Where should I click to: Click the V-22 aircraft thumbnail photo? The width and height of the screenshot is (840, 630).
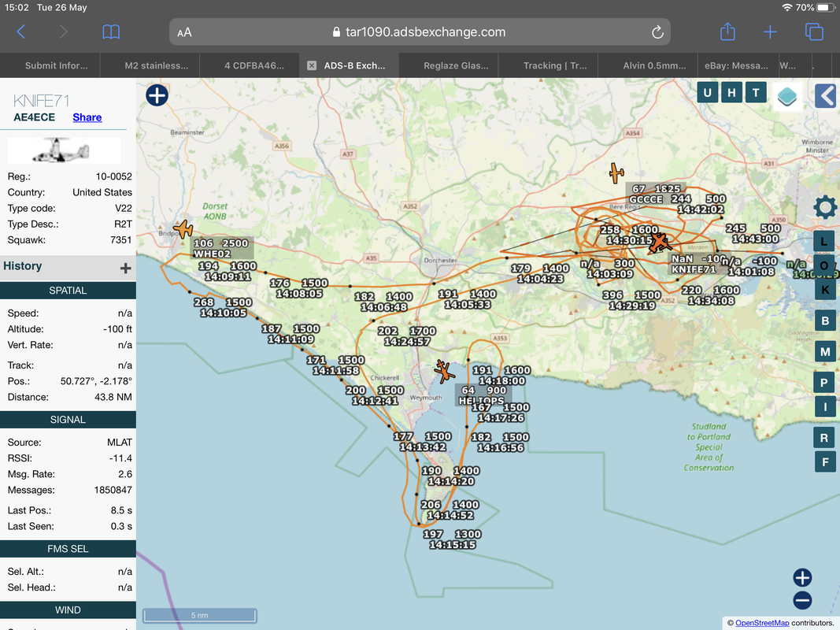[x=64, y=150]
